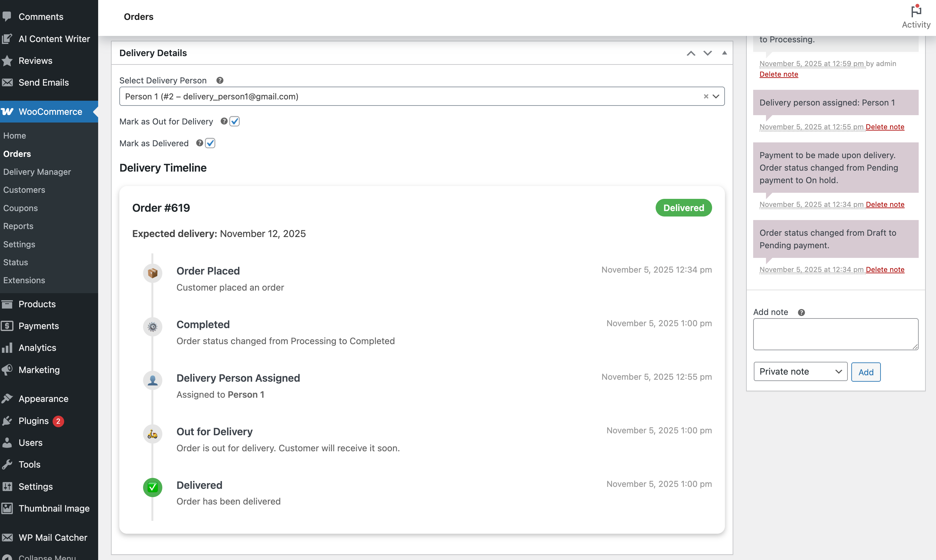Uncheck Mark as Delivered checkbox
This screenshot has height=560, width=936.
pos(210,143)
